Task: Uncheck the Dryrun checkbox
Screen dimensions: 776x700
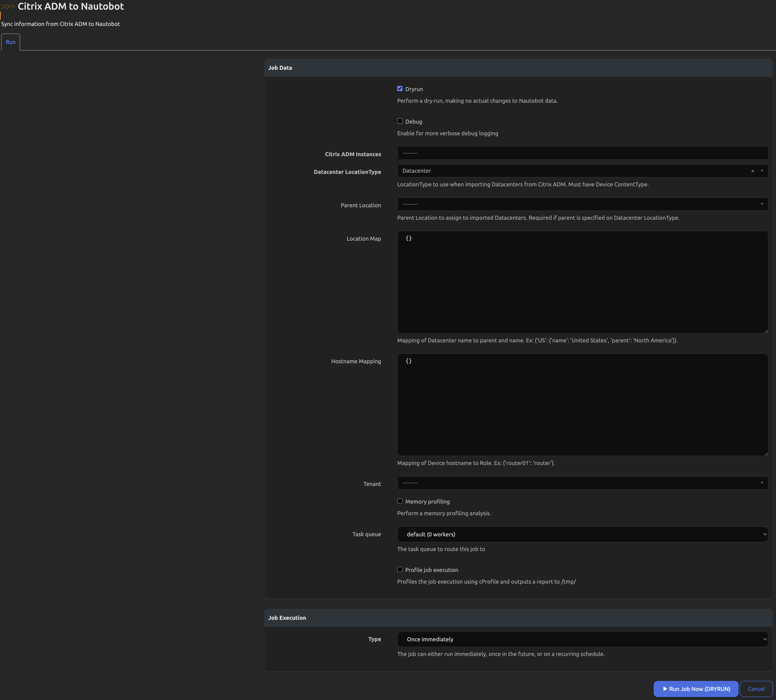Action: click(x=400, y=89)
